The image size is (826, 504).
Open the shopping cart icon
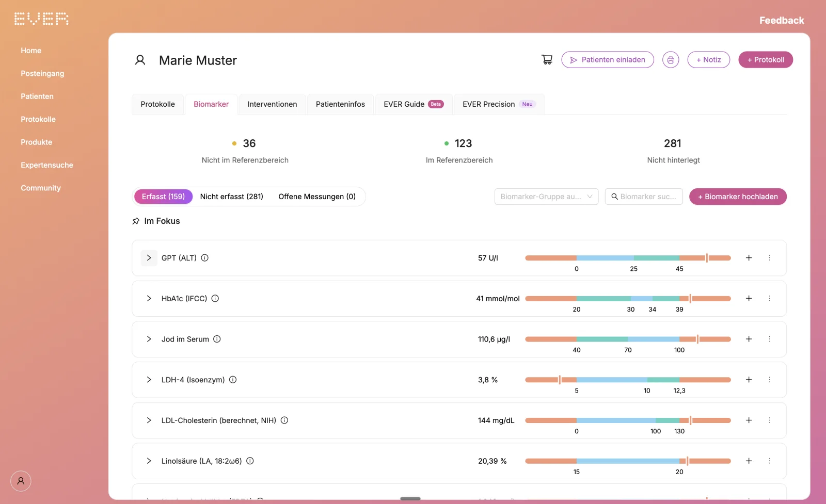coord(547,60)
